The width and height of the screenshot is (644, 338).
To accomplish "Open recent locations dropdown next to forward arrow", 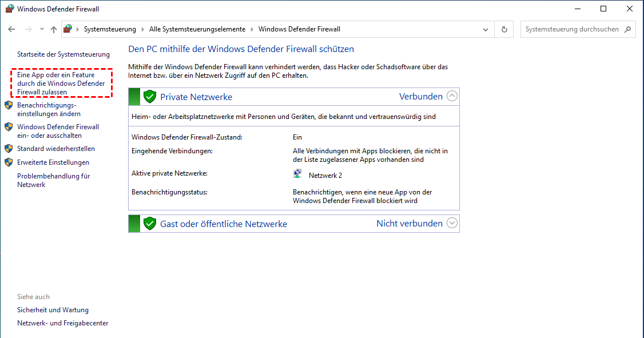I will tap(42, 29).
